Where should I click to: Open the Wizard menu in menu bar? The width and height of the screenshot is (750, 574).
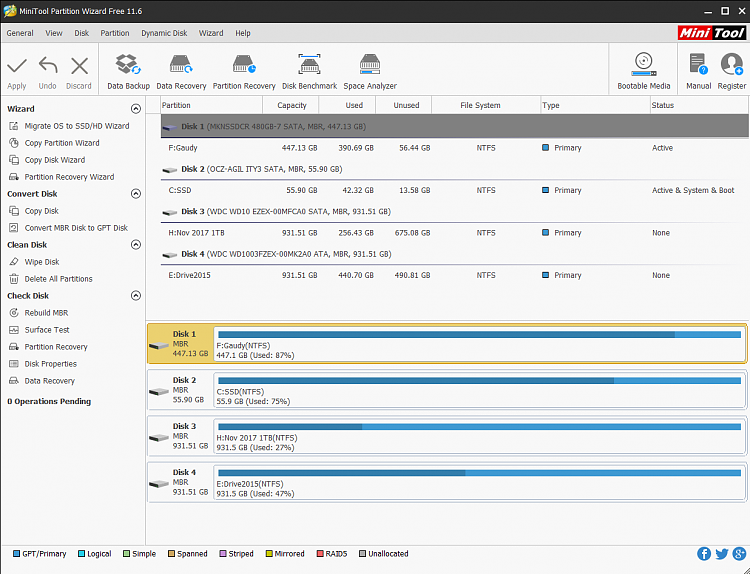(x=211, y=33)
